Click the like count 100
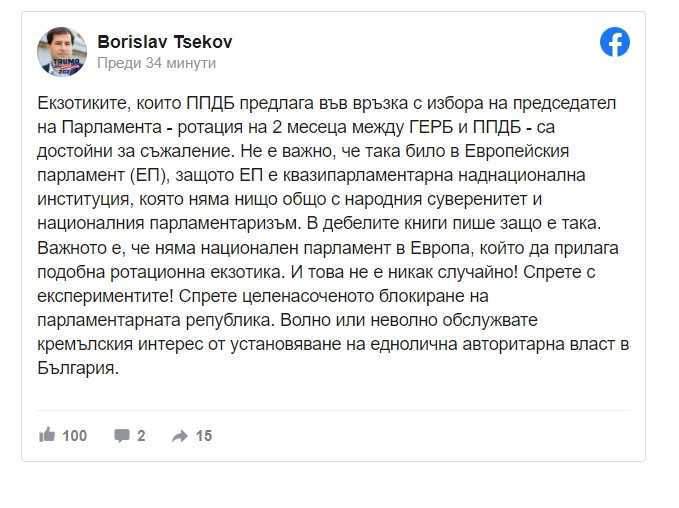This screenshot has height=508, width=679. 75,435
